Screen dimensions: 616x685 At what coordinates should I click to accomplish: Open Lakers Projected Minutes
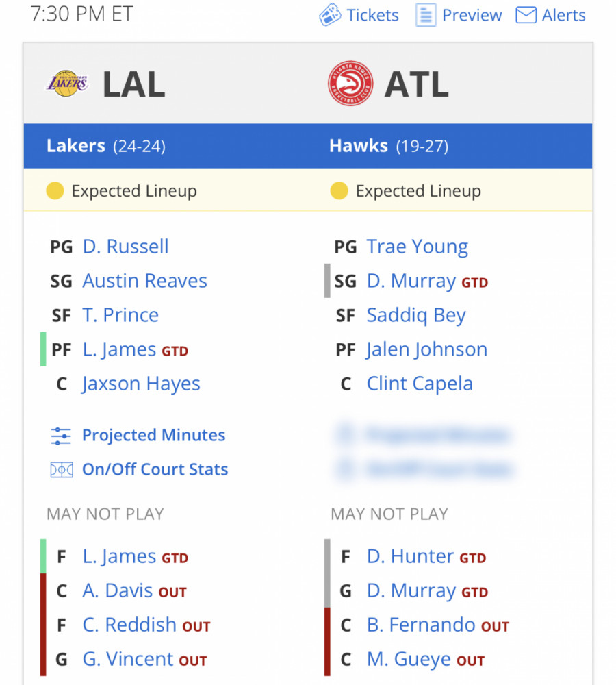point(154,436)
